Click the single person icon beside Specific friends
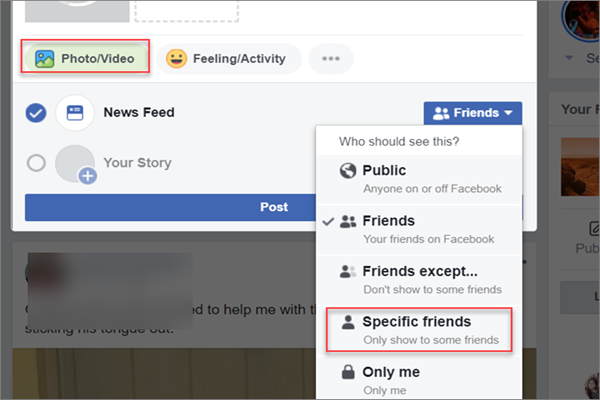Image resolution: width=600 pixels, height=400 pixels. (348, 322)
